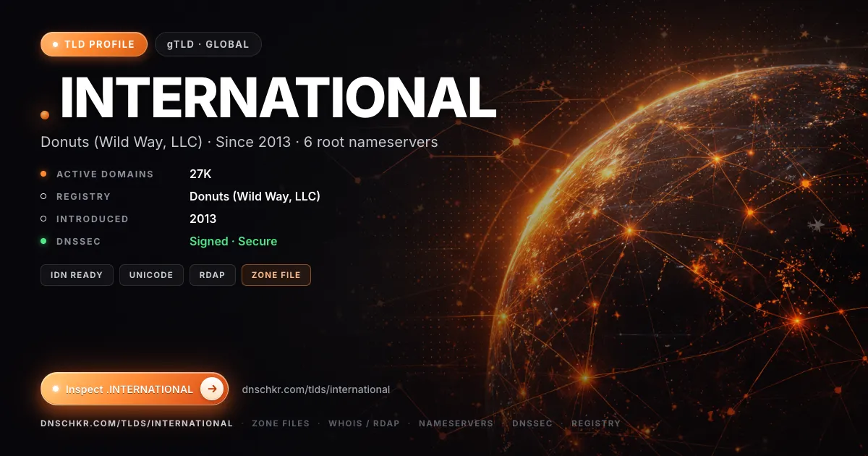The width and height of the screenshot is (868, 456).
Task: Click the Signed · Secure status
Action: point(233,241)
